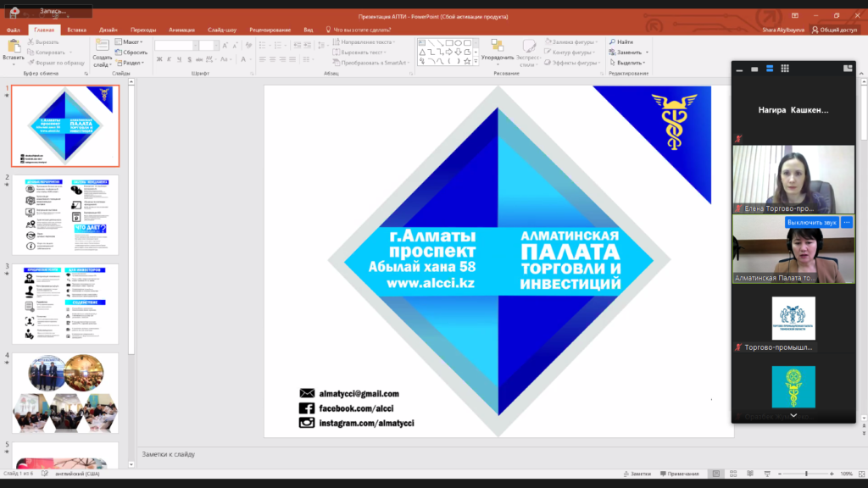Open the Файл tab
The height and width of the screenshot is (488, 868).
tap(14, 30)
